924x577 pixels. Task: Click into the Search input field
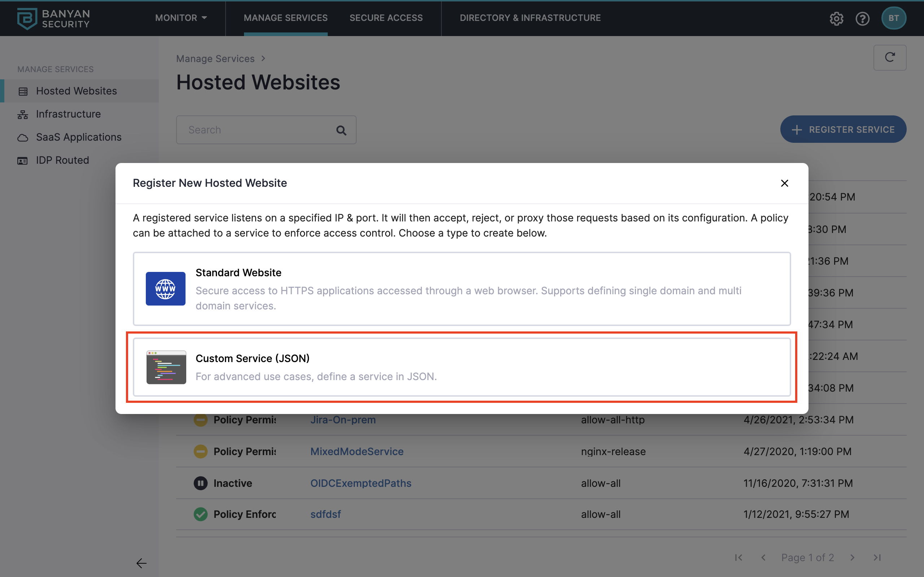point(256,130)
